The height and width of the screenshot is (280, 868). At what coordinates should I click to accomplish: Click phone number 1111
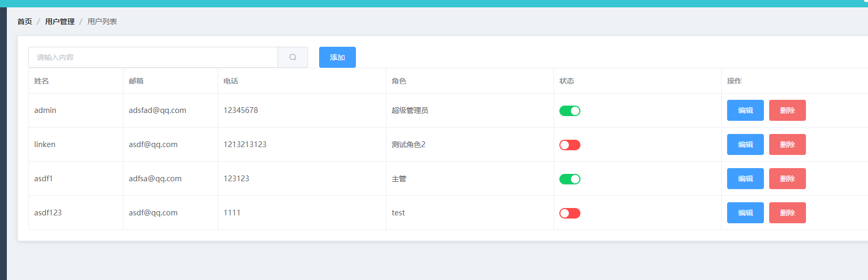232,213
